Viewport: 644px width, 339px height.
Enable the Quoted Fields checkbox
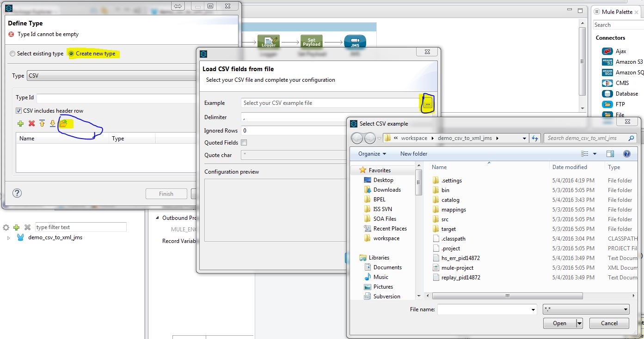[x=244, y=143]
